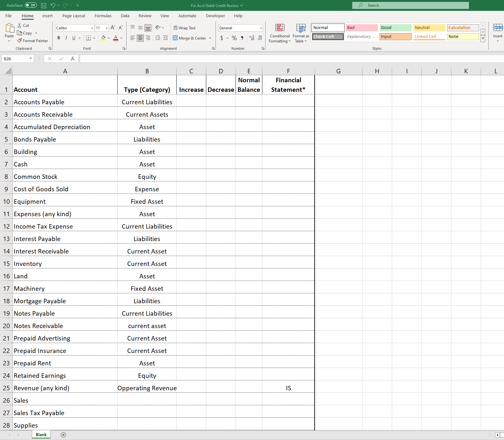Apply Comma Style format
Image resolution: width=504 pixels, height=440 pixels.
(242, 38)
